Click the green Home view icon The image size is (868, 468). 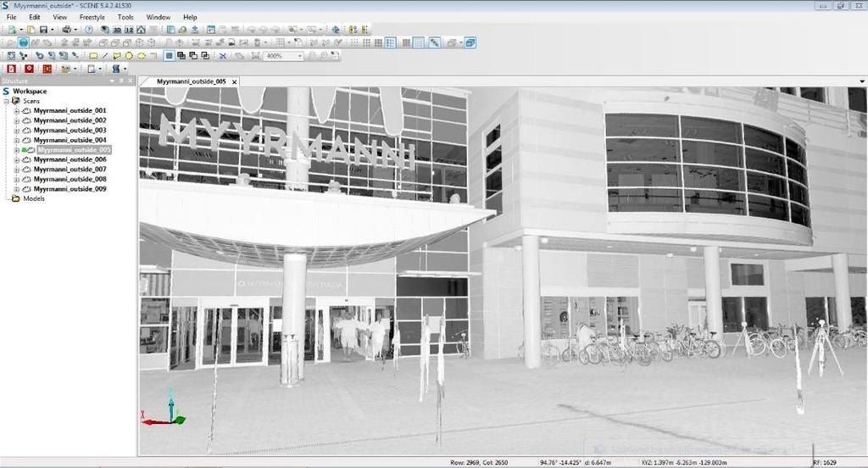142,30
